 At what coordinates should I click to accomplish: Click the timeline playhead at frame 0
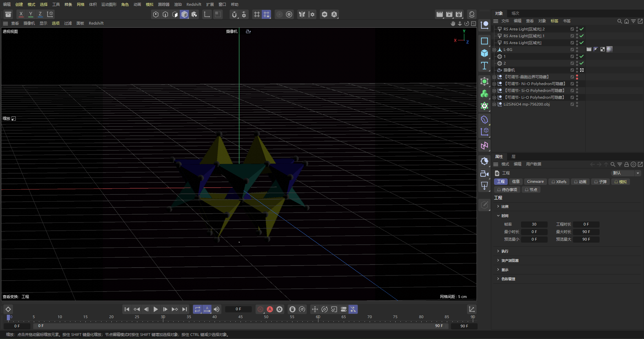[x=9, y=317]
